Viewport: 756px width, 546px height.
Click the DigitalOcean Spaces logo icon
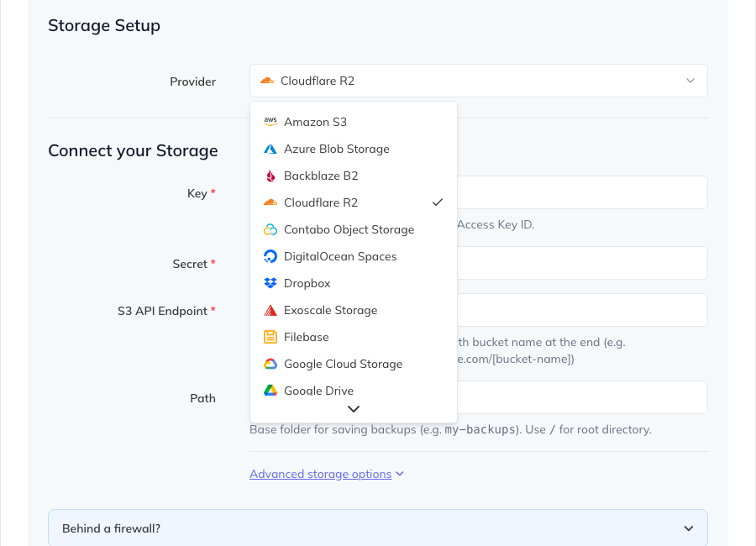tap(270, 256)
